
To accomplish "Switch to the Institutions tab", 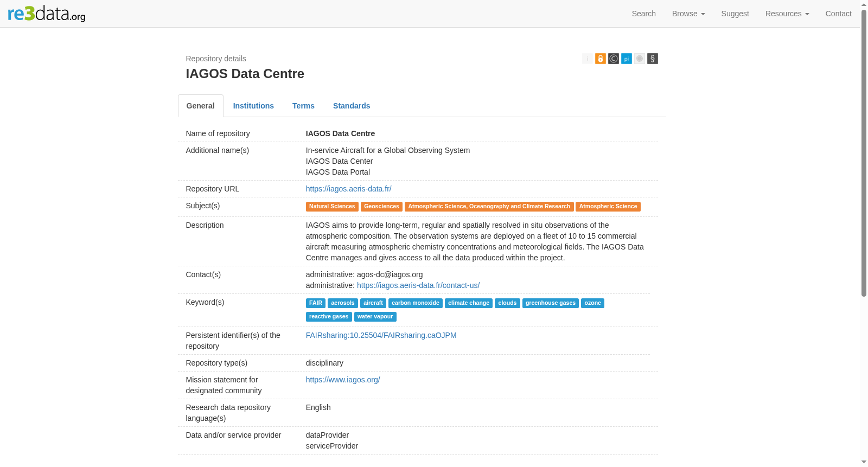I will (x=253, y=106).
